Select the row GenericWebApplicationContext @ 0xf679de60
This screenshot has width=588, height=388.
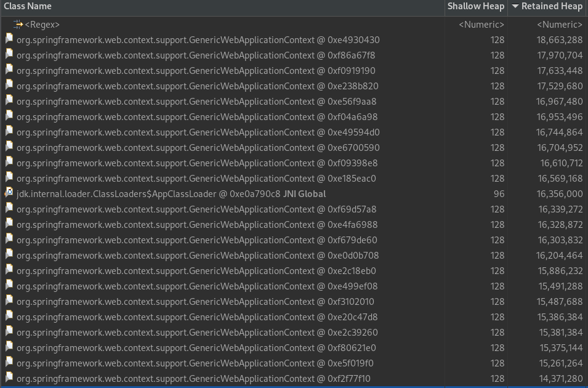pyautogui.click(x=294, y=240)
